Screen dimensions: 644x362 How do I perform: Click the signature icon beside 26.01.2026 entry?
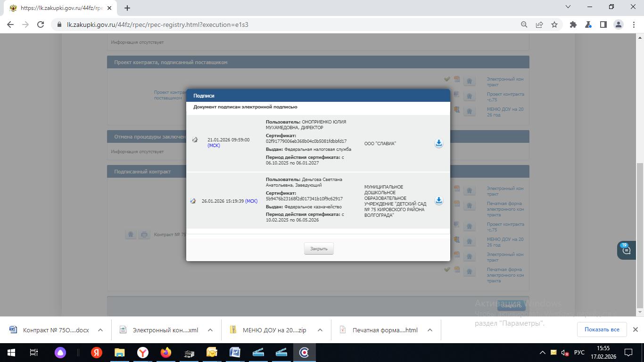(x=193, y=201)
